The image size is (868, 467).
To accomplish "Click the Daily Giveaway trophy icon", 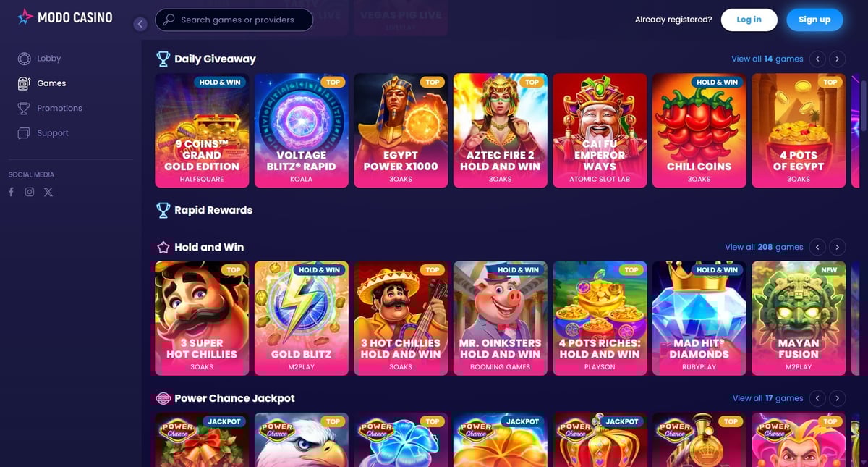I will point(163,59).
